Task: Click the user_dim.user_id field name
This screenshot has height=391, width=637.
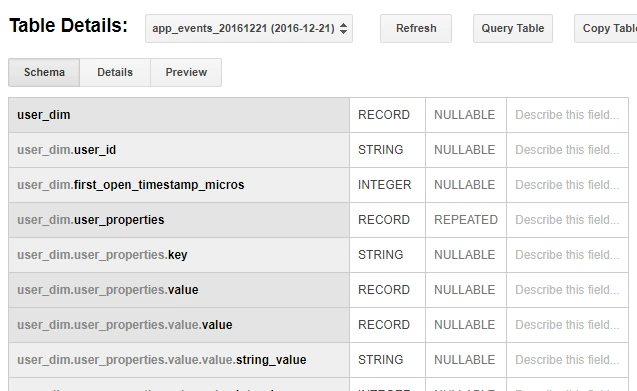Action: coord(67,150)
